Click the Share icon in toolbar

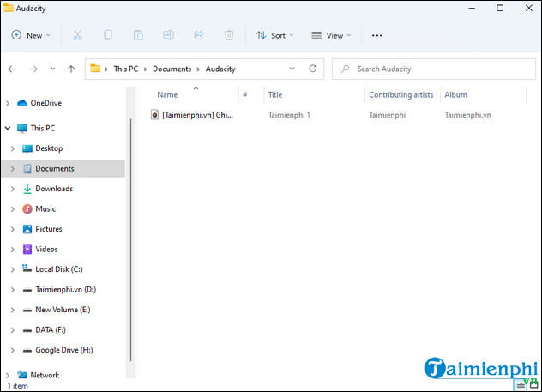click(199, 35)
